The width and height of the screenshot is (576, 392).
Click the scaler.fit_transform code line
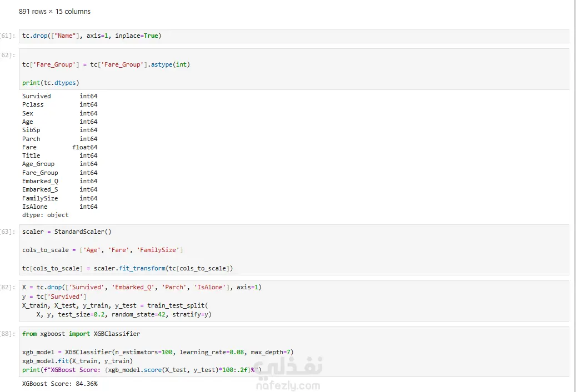127,268
